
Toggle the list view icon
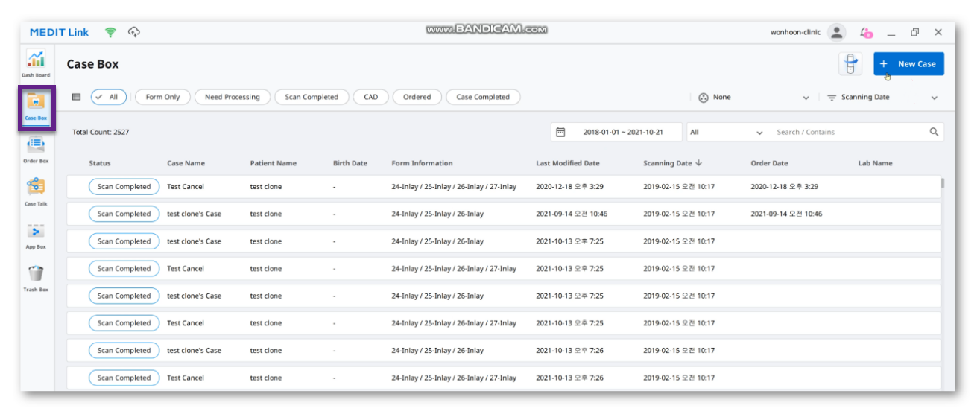click(76, 97)
